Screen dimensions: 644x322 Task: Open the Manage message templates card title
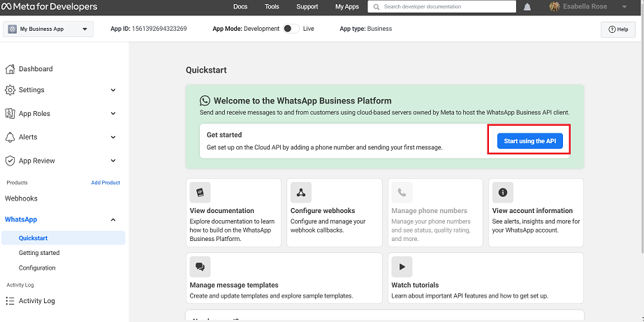click(234, 285)
